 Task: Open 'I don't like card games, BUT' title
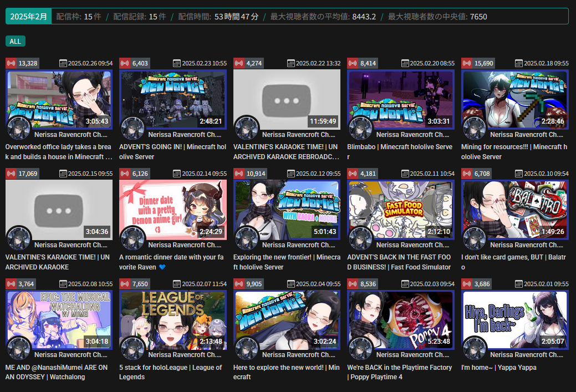click(x=513, y=262)
